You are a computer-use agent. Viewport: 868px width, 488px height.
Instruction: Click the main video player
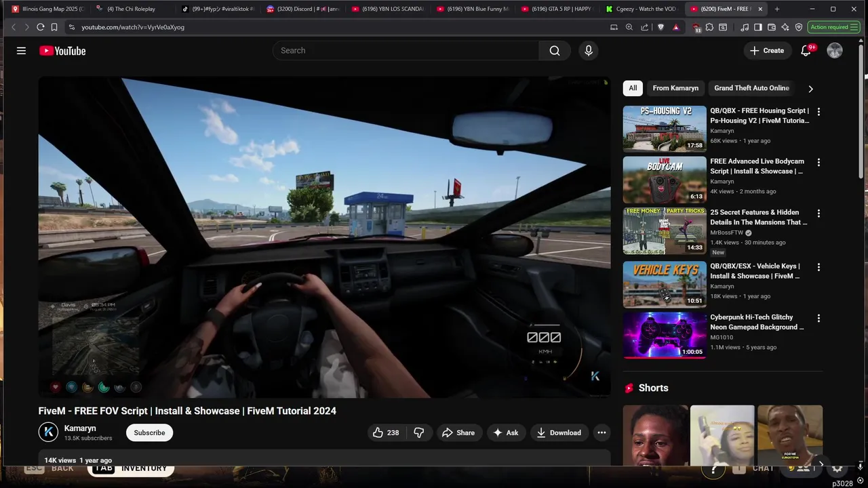324,237
